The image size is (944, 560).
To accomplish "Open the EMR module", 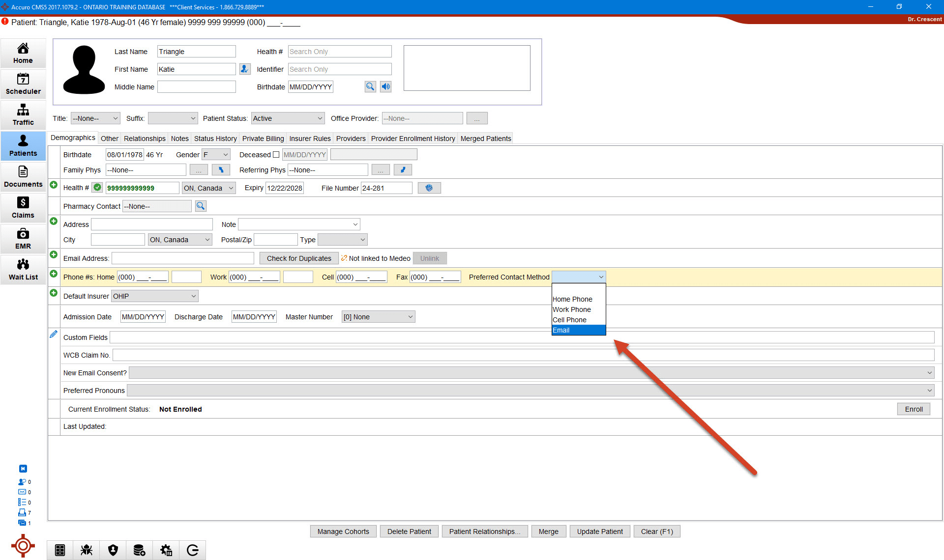I will [x=23, y=238].
